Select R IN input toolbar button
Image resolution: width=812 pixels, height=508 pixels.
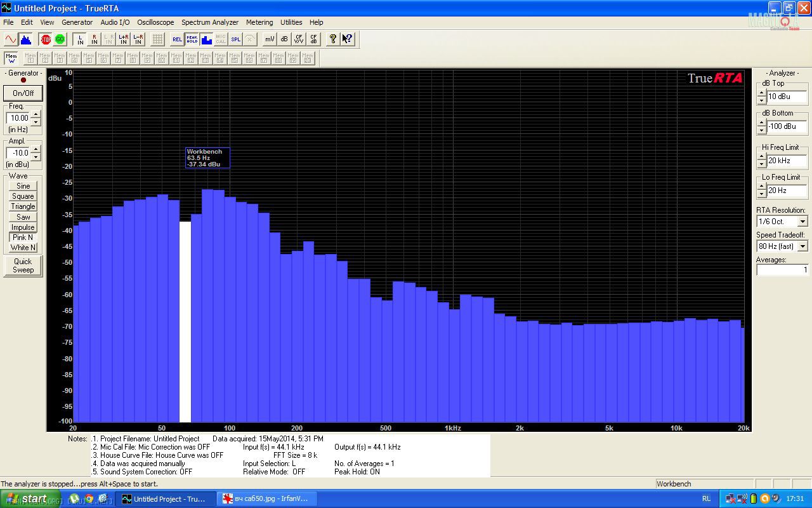pyautogui.click(x=95, y=39)
